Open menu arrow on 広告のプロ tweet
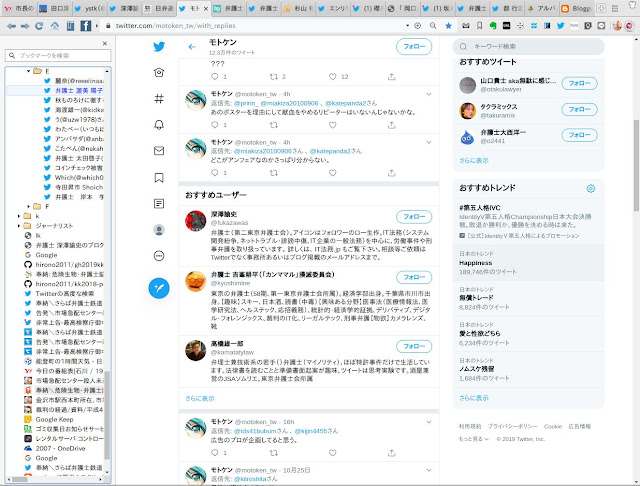Screen dimensions: 640x486 [429, 422]
